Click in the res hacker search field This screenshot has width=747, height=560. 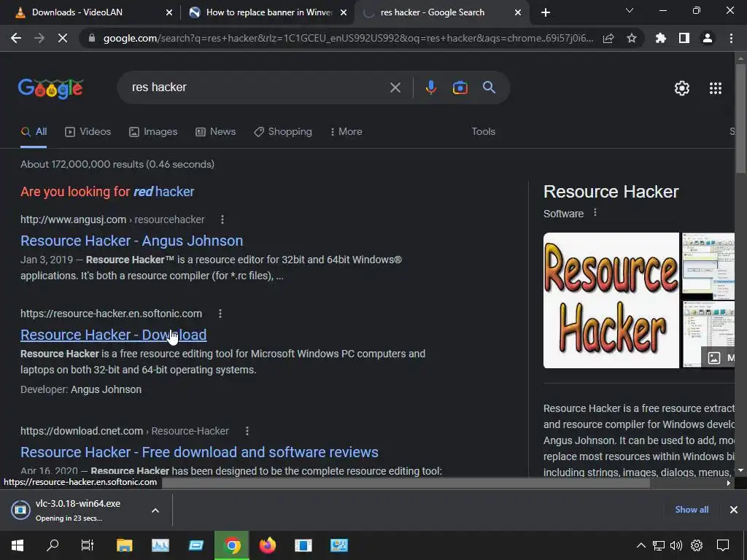tap(258, 87)
